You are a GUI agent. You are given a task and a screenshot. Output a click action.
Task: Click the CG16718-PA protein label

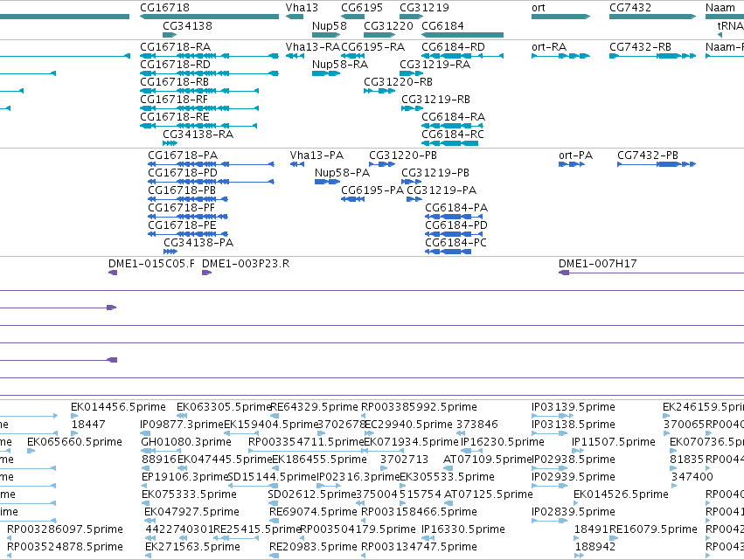[x=183, y=156]
